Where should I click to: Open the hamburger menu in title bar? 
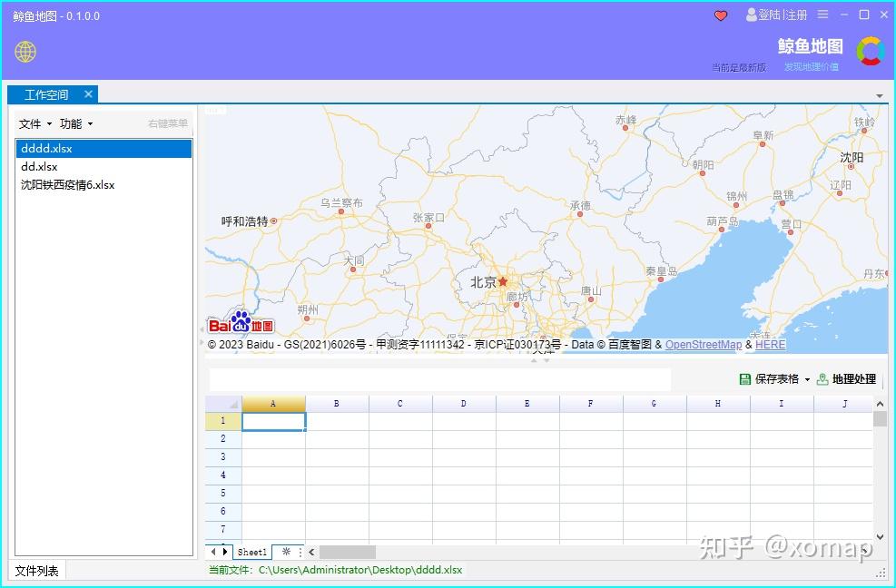pyautogui.click(x=822, y=15)
